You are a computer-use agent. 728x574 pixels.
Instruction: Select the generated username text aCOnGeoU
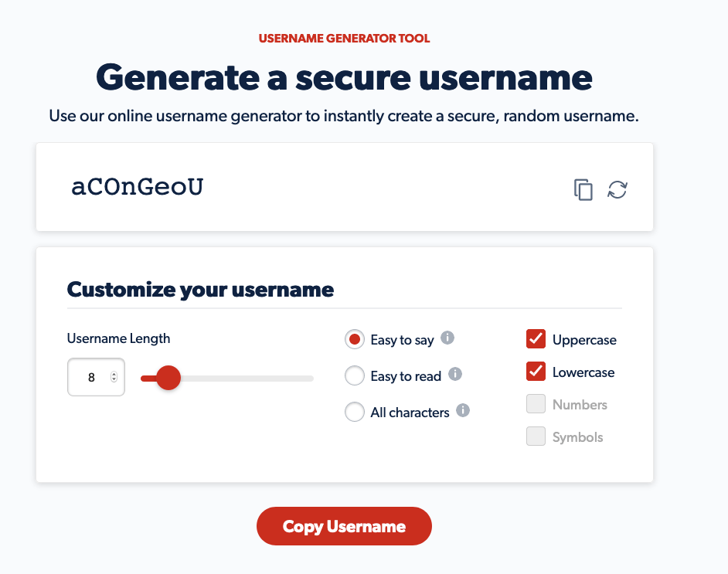pos(137,187)
